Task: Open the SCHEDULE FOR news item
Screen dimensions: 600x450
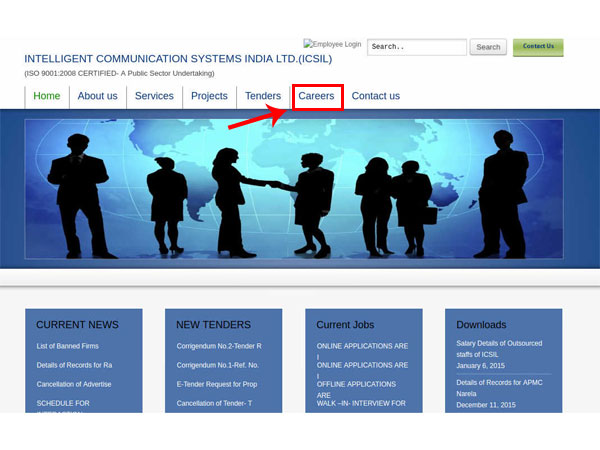Action: 63,403
